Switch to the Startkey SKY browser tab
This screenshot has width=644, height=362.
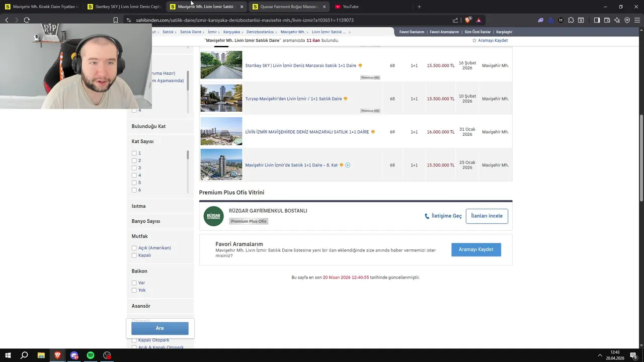coord(124,7)
